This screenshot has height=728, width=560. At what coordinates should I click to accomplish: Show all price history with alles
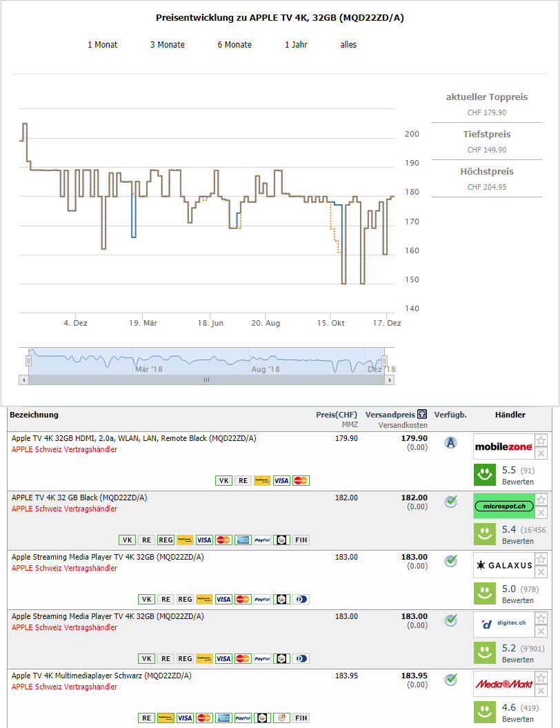point(348,45)
